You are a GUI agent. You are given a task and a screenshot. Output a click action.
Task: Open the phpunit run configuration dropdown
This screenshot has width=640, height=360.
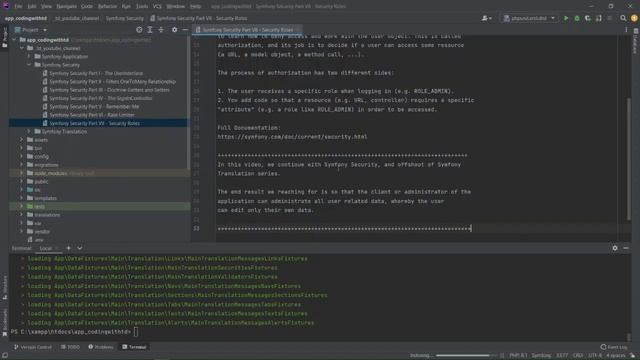pos(529,18)
